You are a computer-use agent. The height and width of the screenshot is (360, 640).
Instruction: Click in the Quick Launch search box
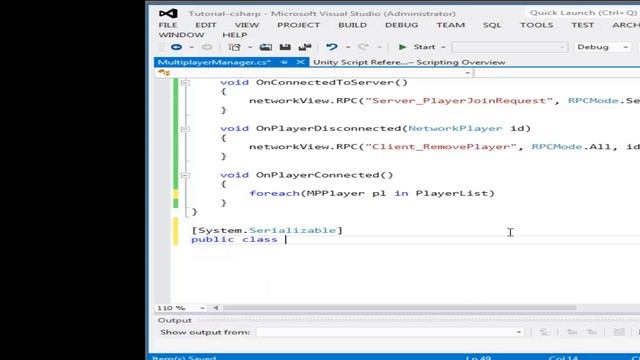[584, 13]
